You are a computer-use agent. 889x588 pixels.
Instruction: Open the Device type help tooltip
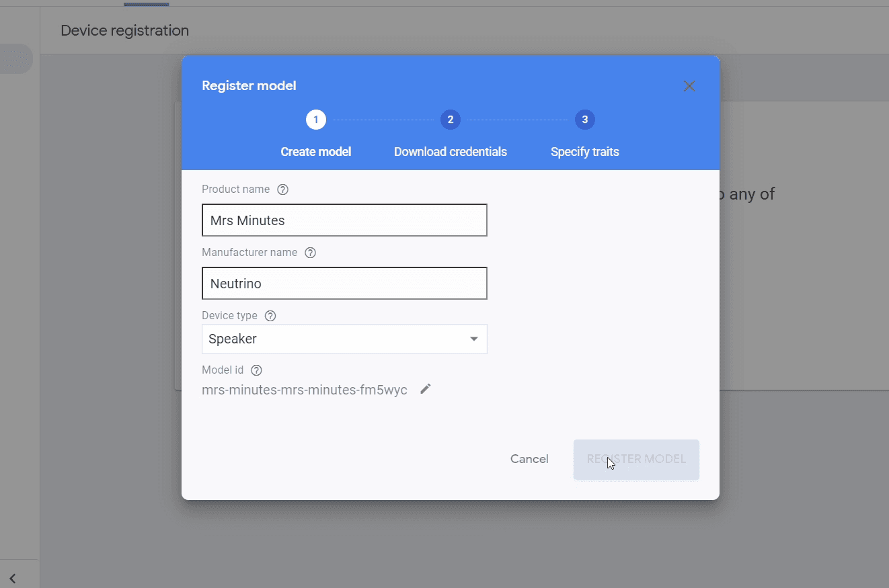point(270,315)
